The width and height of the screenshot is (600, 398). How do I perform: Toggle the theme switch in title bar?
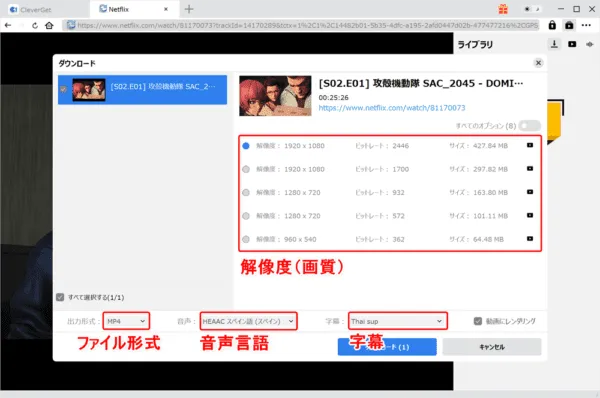point(532,9)
